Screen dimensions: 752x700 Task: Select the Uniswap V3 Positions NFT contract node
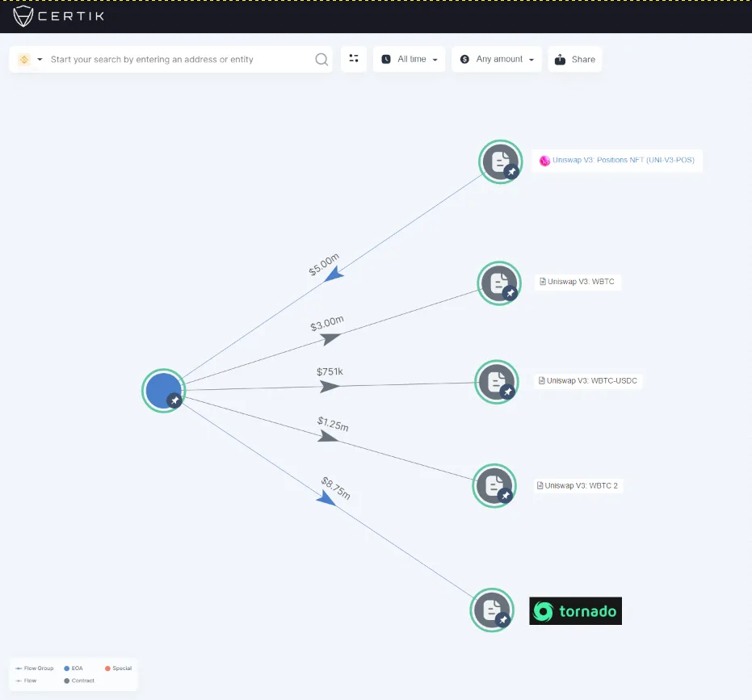point(500,161)
